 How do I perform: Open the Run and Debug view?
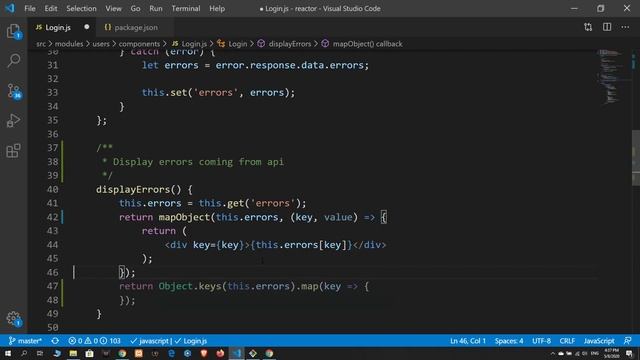(x=13, y=121)
